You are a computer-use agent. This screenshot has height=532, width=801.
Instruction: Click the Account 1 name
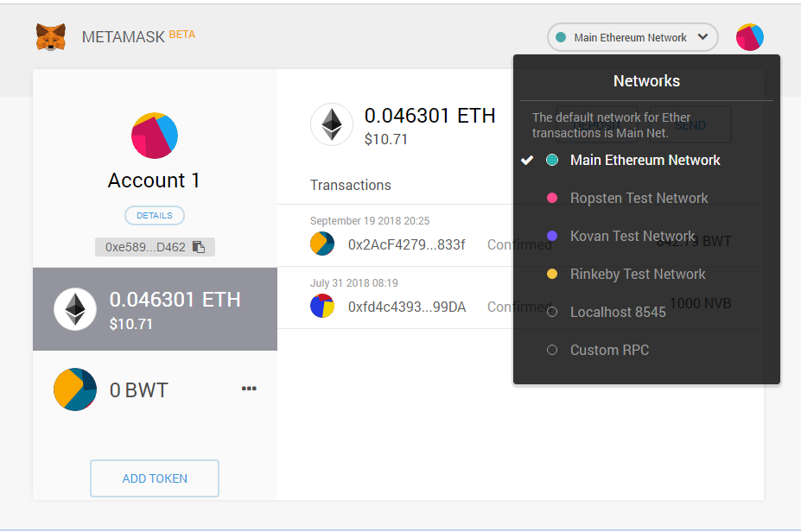[x=154, y=180]
